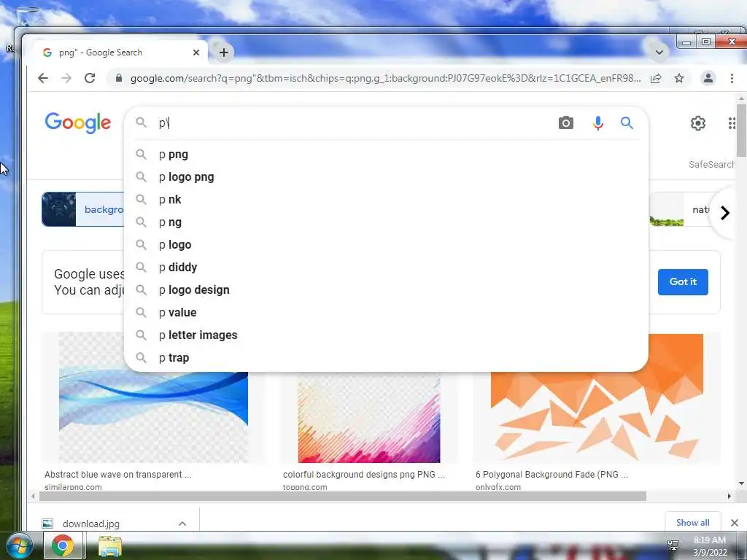The image size is (747, 560).
Task: Click the padlock site info icon
Action: (119, 78)
